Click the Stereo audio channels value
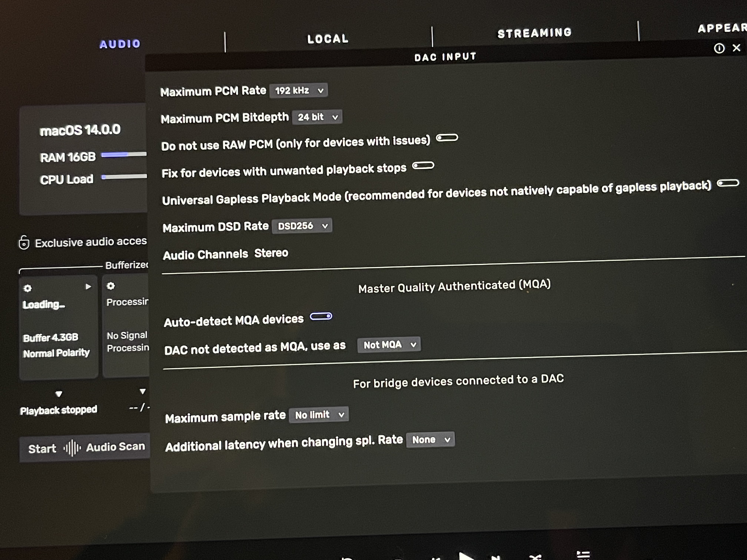 [271, 253]
